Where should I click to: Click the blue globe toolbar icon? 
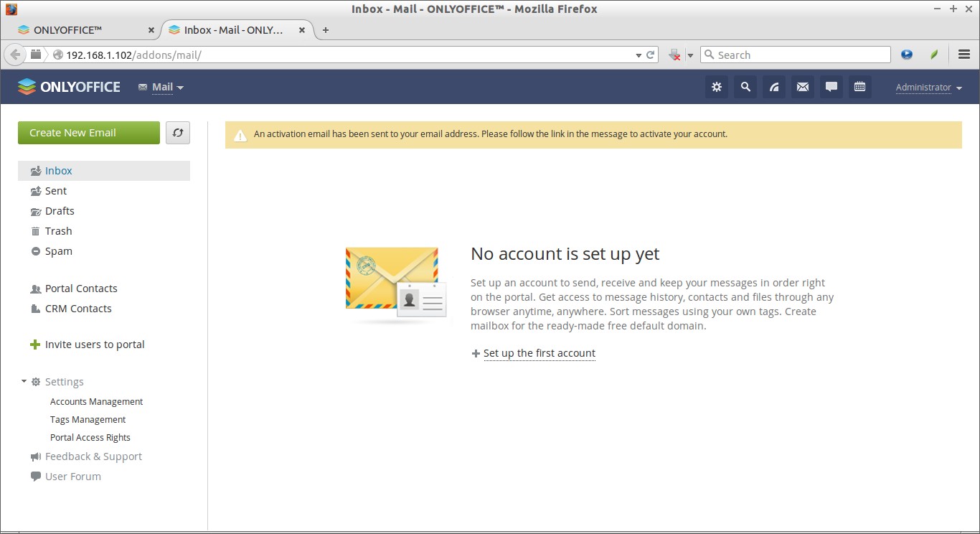click(907, 55)
